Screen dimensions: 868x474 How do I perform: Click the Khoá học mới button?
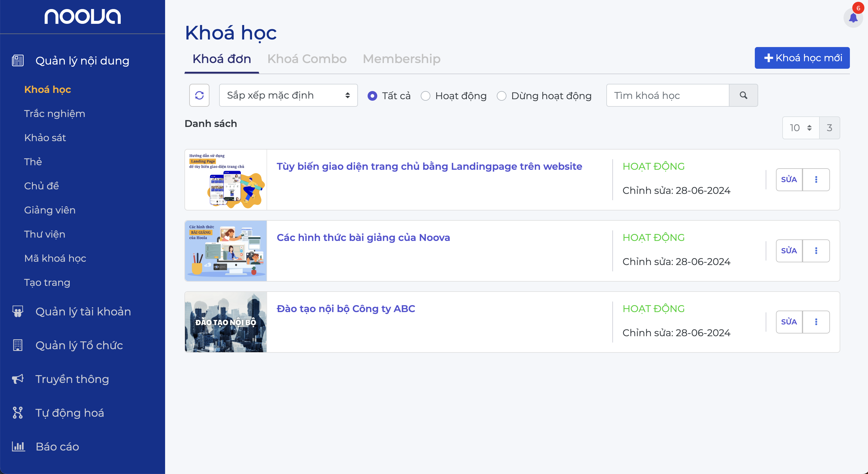tap(802, 58)
